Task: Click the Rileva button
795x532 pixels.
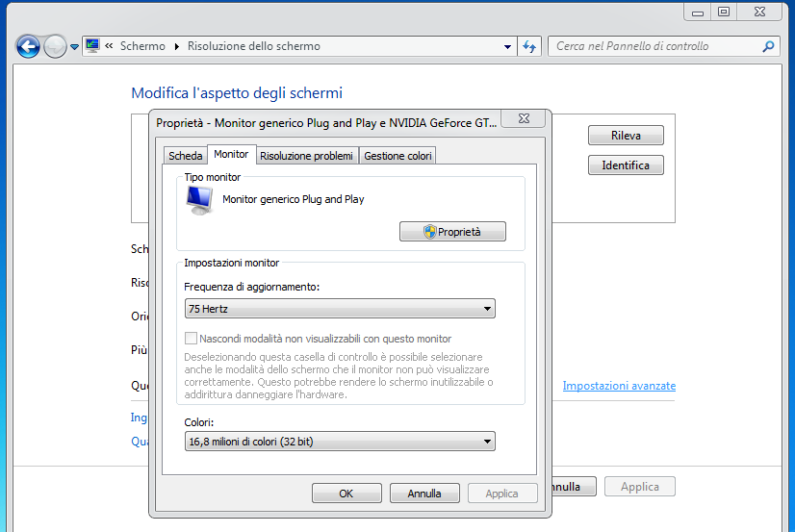Action: click(626, 136)
